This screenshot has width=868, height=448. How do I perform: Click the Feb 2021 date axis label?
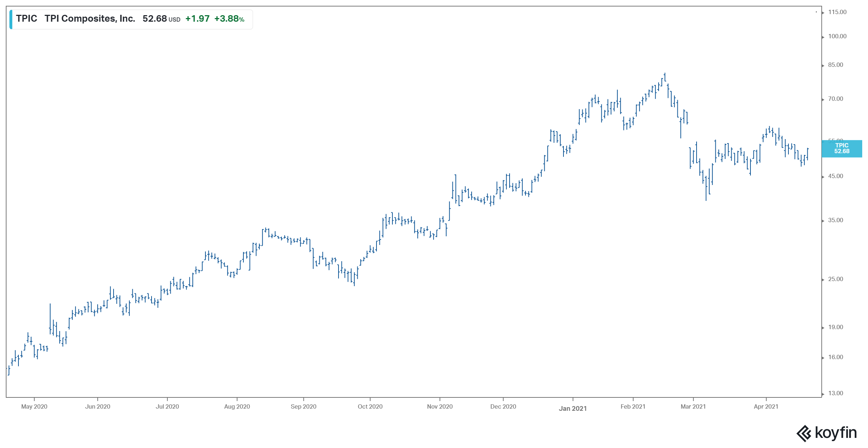tap(633, 407)
